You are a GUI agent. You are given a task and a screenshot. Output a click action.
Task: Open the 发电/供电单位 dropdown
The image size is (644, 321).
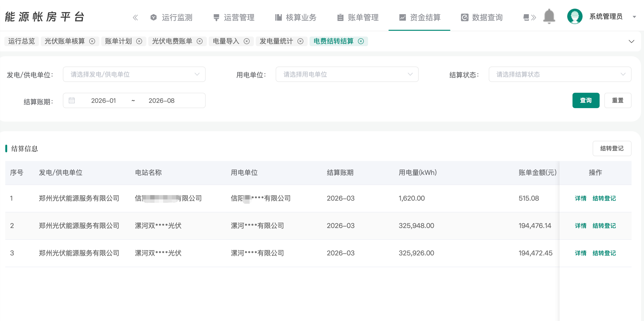click(134, 74)
